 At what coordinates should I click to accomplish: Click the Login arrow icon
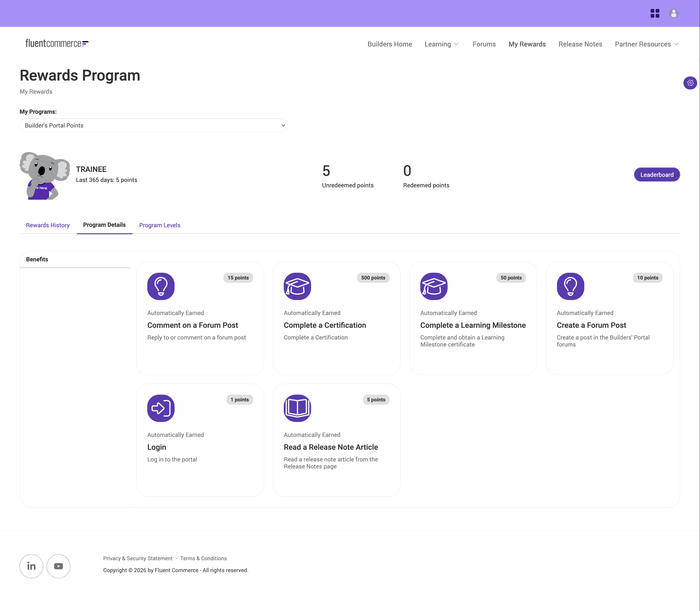[161, 408]
